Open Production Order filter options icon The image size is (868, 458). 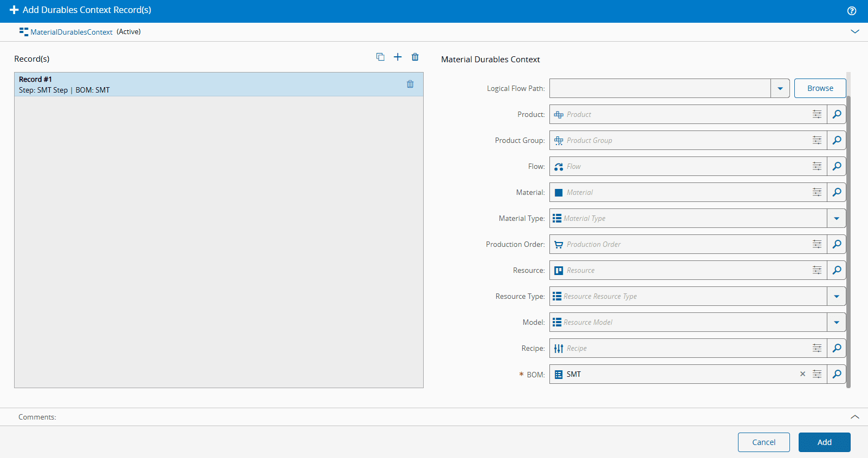817,244
